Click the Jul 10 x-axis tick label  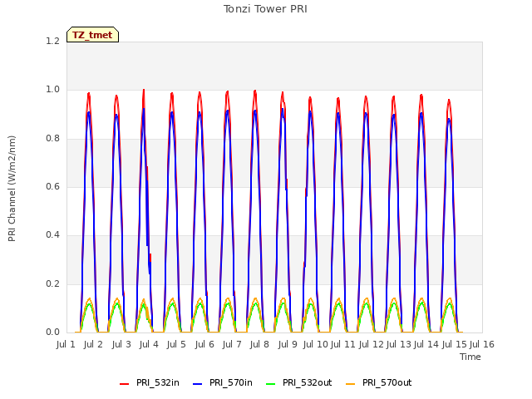pyautogui.click(x=316, y=344)
